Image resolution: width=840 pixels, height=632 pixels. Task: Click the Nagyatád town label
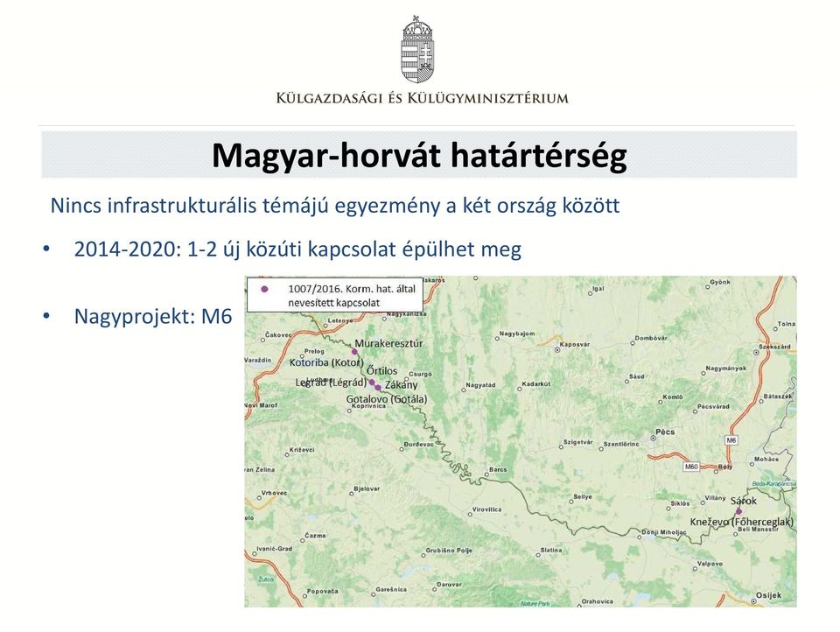pyautogui.click(x=480, y=385)
